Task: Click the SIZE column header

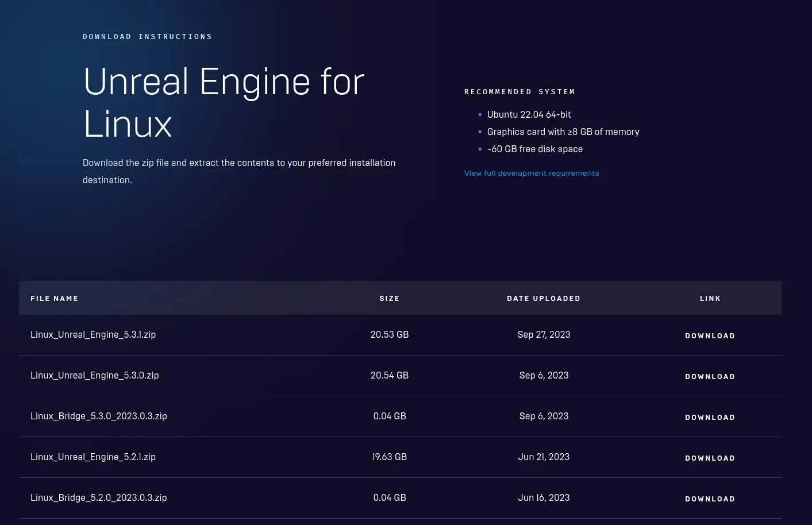Action: [x=390, y=298]
